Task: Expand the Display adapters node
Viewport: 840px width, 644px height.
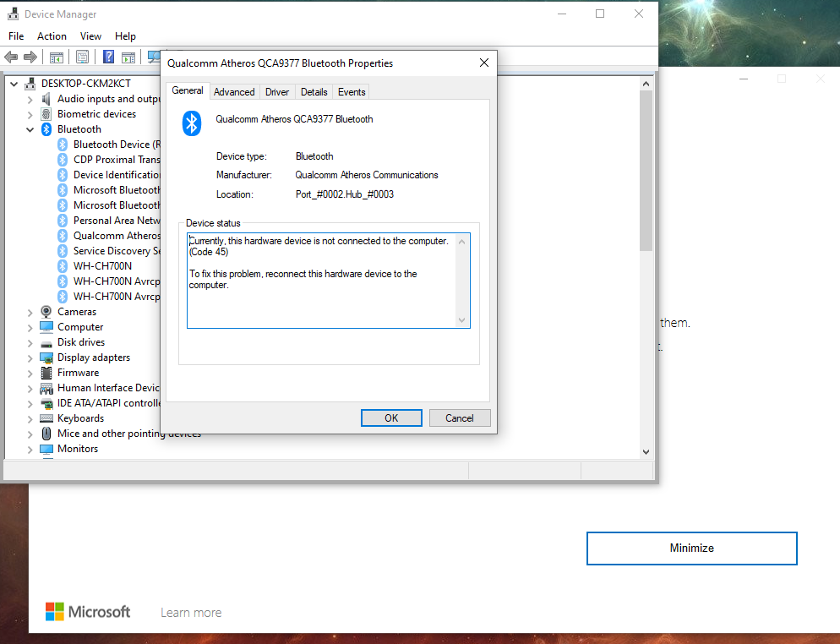Action: pos(30,357)
